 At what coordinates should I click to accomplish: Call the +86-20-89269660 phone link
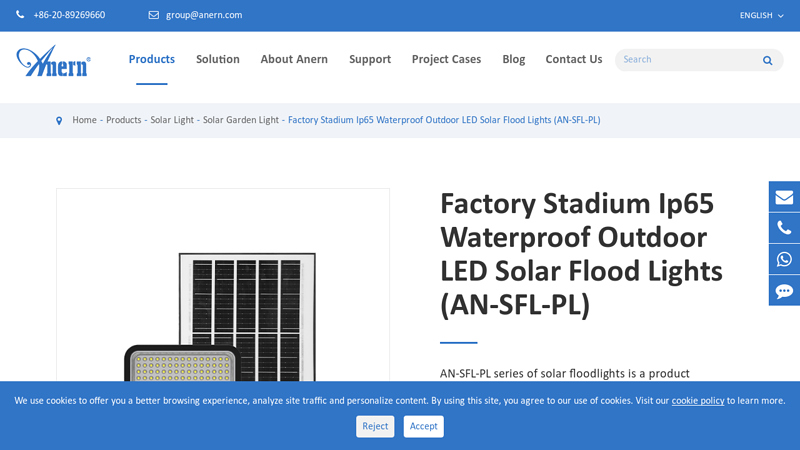(x=69, y=15)
